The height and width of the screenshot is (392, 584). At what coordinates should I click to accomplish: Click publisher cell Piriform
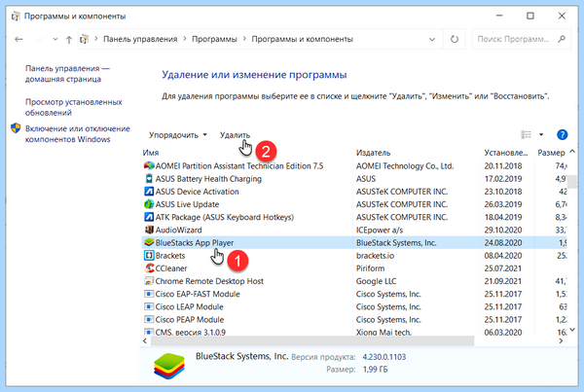point(370,268)
